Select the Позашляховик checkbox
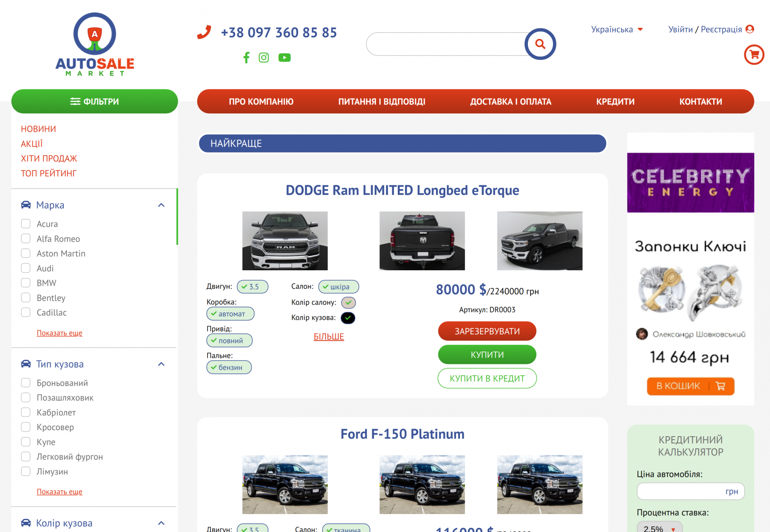770x532 pixels. click(26, 398)
